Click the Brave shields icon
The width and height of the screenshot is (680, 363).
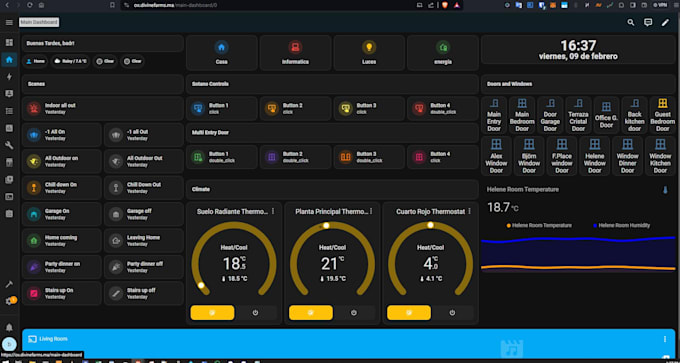(445, 5)
